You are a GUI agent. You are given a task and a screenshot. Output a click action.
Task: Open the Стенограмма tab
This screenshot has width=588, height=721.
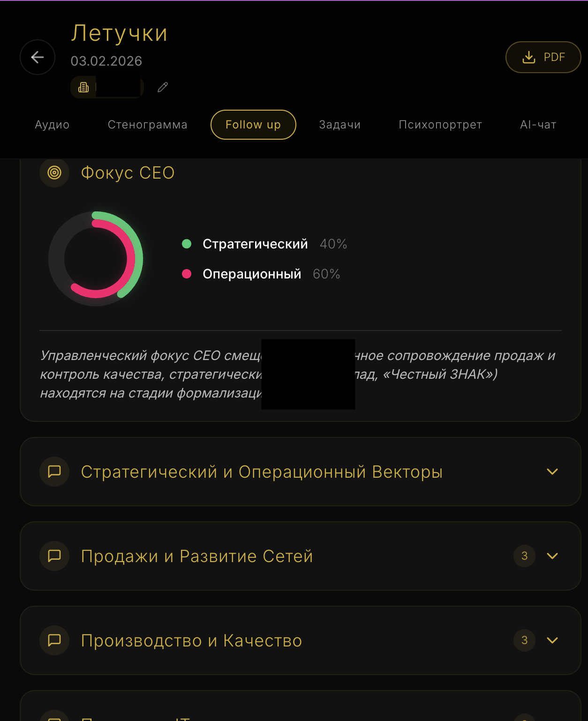(x=148, y=125)
